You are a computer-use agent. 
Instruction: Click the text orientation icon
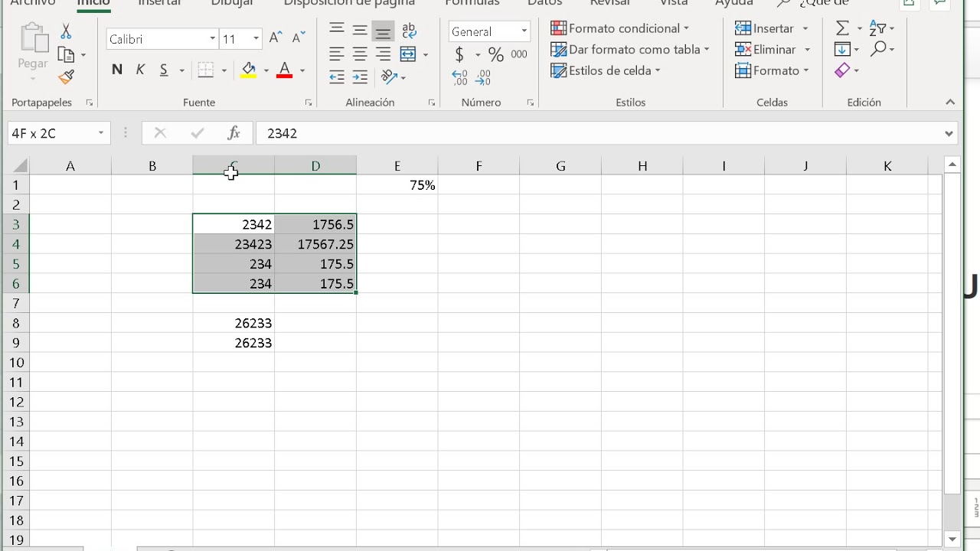click(x=389, y=77)
